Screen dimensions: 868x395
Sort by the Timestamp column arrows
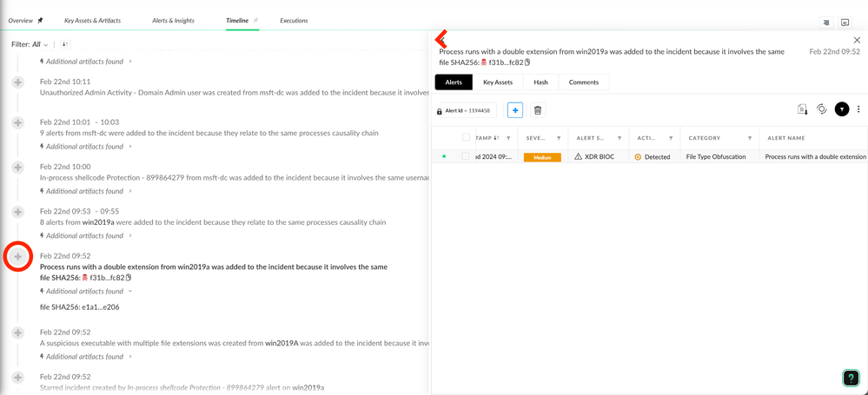pyautogui.click(x=496, y=138)
